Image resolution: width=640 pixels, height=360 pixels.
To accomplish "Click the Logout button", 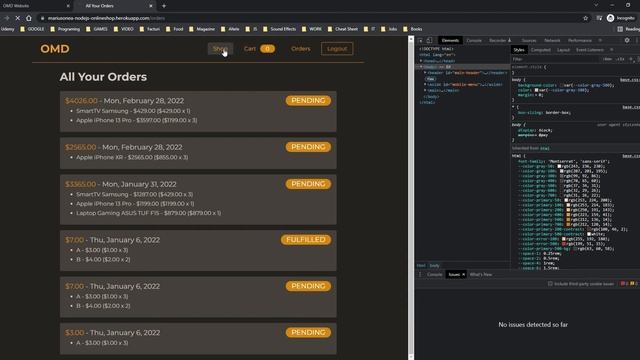I will (337, 49).
